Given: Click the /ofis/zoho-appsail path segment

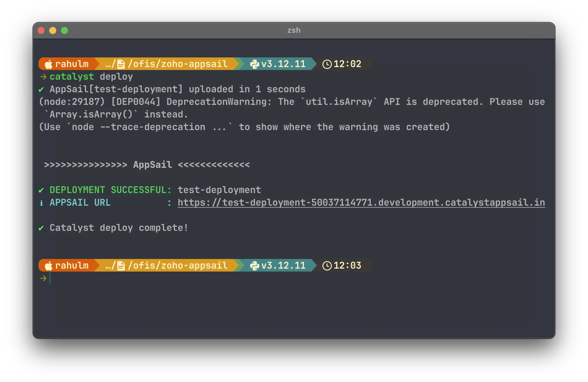Looking at the screenshot, I should click(x=177, y=64).
